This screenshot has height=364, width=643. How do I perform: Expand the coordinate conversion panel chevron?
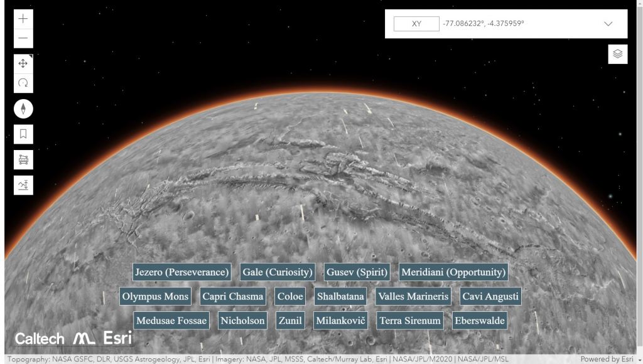pos(608,24)
